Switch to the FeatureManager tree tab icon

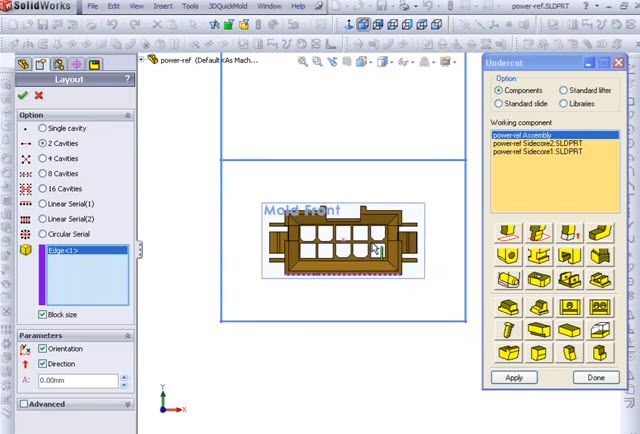(23, 64)
